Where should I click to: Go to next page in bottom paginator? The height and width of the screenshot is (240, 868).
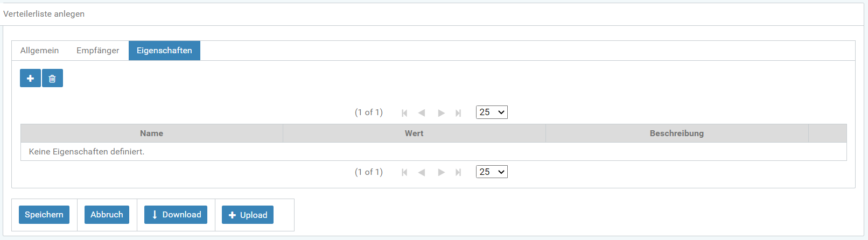[x=441, y=172]
